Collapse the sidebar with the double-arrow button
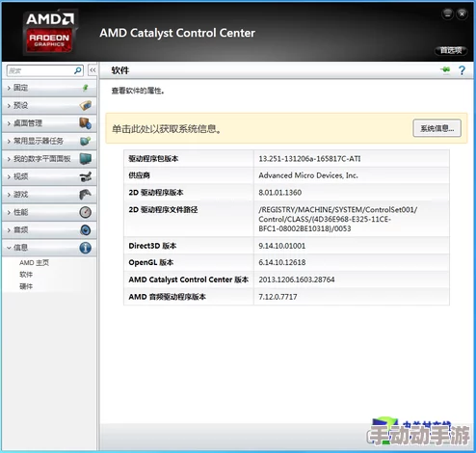Image resolution: width=476 pixels, height=453 pixels. (93, 70)
